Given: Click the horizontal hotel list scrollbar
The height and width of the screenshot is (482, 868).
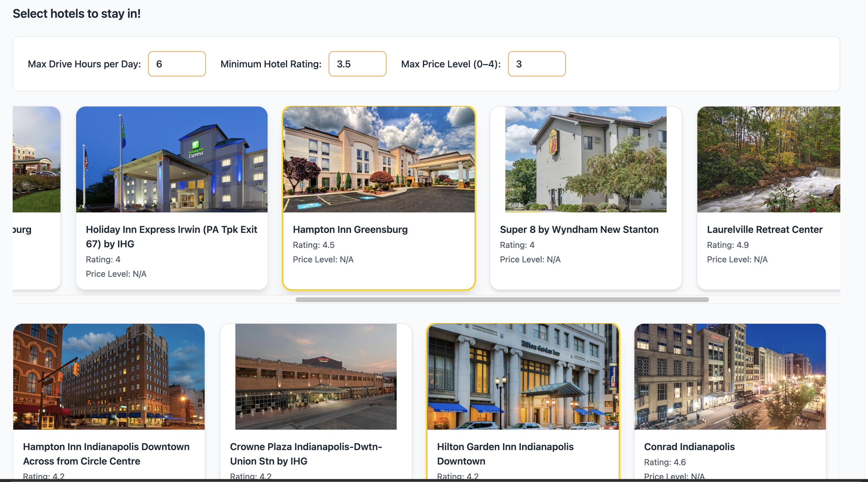Looking at the screenshot, I should (x=502, y=299).
